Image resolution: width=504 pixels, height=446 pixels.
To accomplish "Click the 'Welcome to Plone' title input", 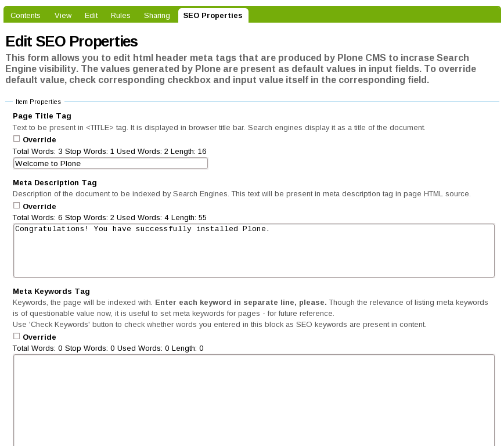I will [x=110, y=164].
